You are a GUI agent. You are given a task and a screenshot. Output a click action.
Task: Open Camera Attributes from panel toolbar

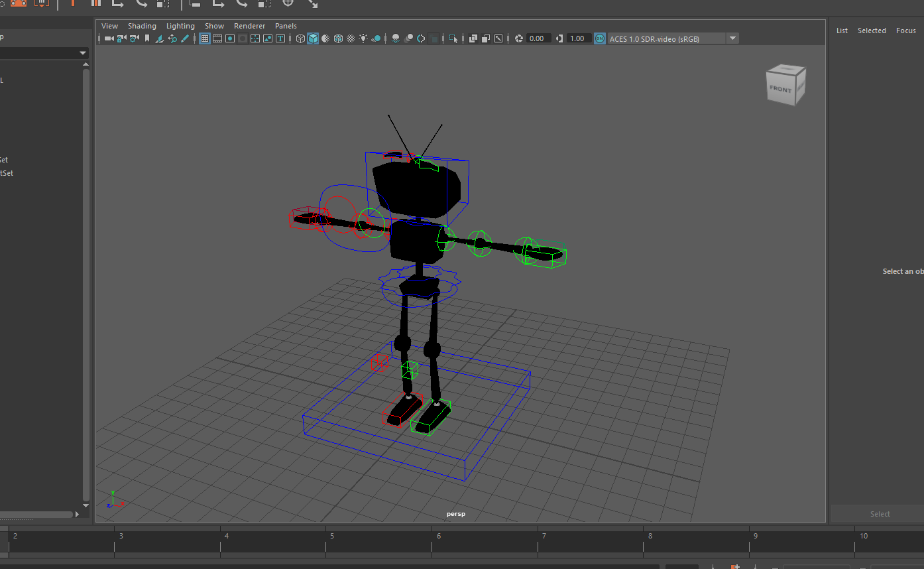tap(135, 38)
